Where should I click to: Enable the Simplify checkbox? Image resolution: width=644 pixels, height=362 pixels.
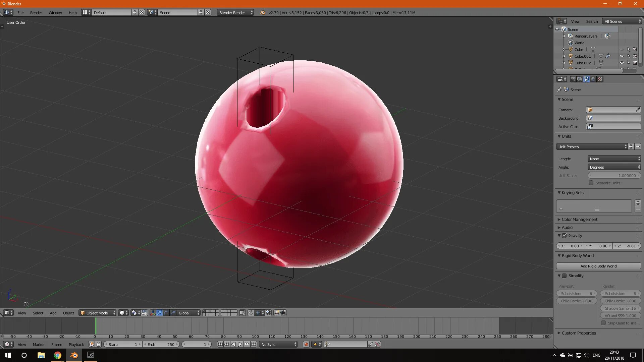point(564,276)
